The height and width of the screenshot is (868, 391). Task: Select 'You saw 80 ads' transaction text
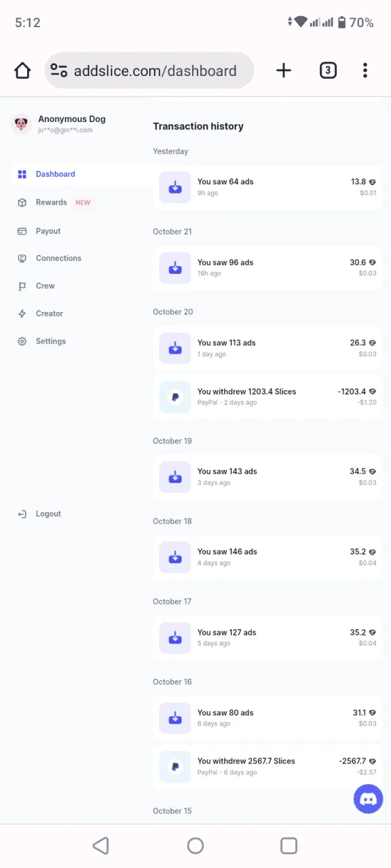coord(225,713)
